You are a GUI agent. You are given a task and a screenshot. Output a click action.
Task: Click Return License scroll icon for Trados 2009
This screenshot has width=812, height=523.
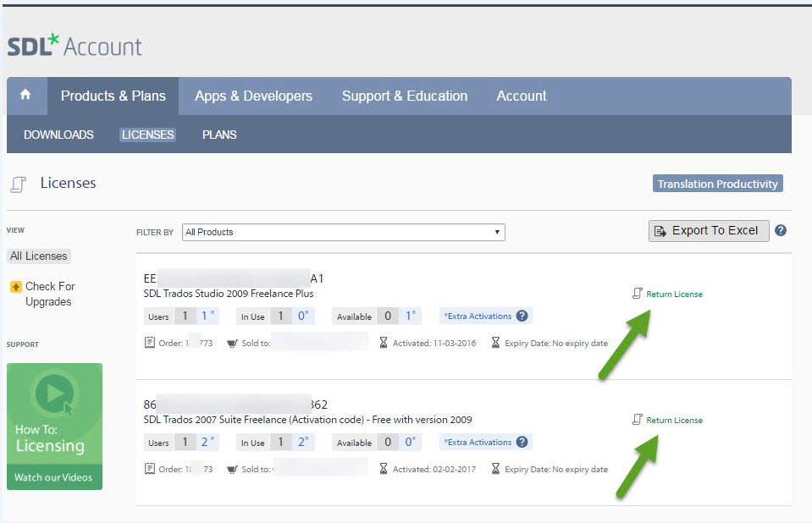[x=638, y=294]
